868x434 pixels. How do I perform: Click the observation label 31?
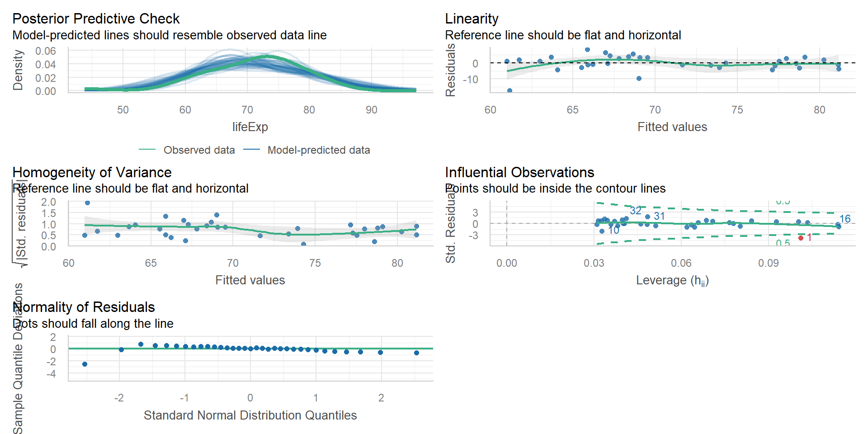(659, 216)
